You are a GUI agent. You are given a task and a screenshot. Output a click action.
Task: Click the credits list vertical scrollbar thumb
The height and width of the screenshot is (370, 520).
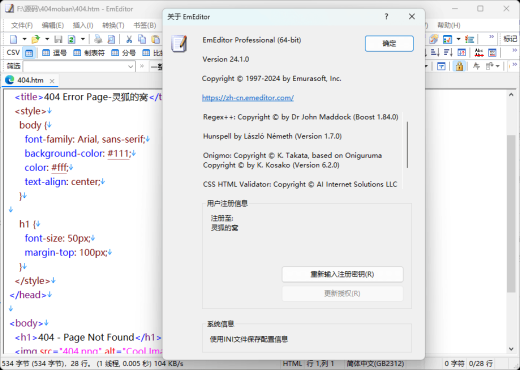tap(407, 145)
